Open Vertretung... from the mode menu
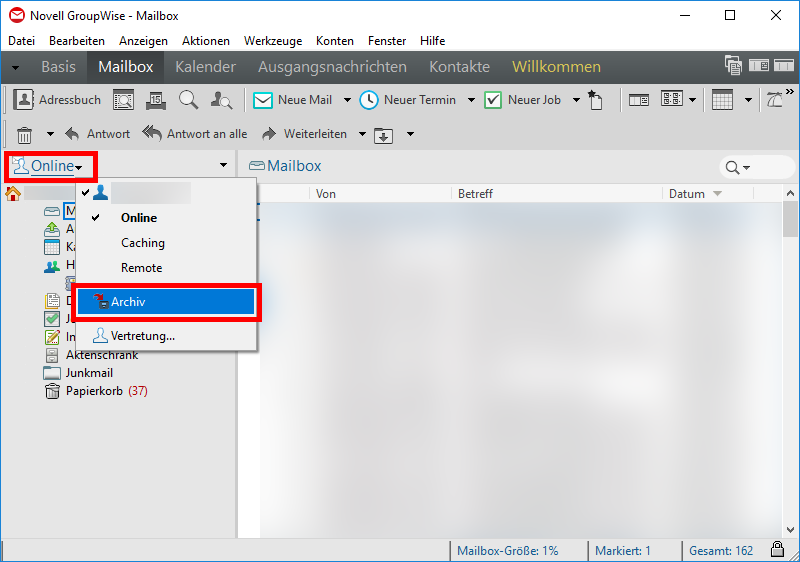800x562 pixels. tap(166, 336)
